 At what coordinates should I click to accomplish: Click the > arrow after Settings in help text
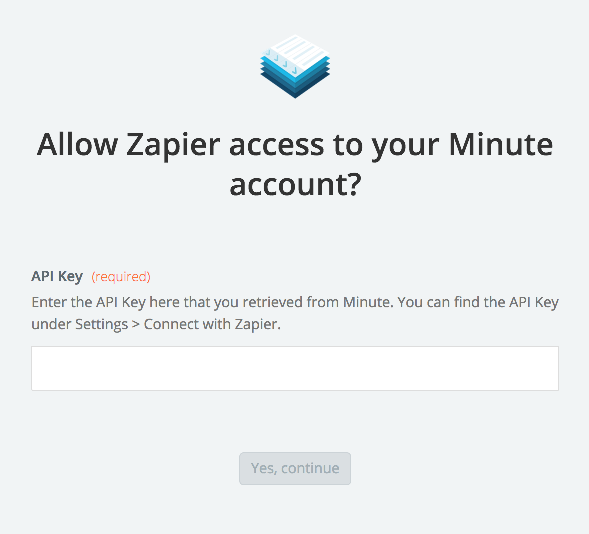(x=136, y=325)
